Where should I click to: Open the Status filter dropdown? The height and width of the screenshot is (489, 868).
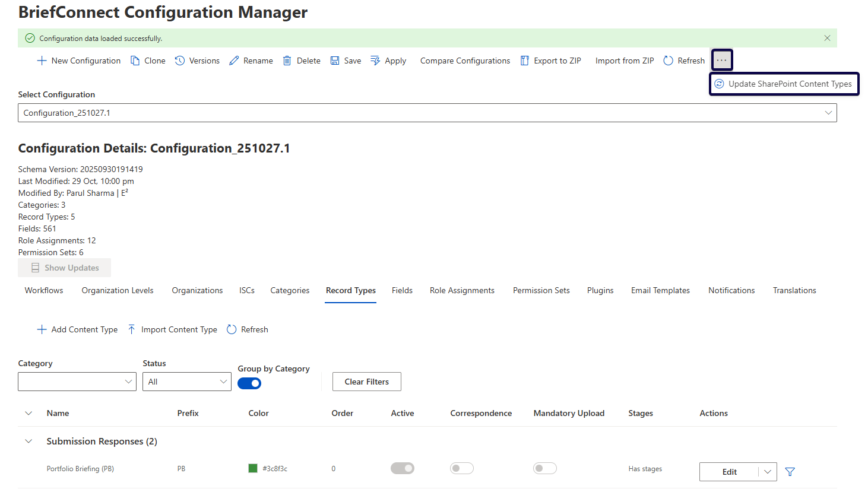coord(186,382)
